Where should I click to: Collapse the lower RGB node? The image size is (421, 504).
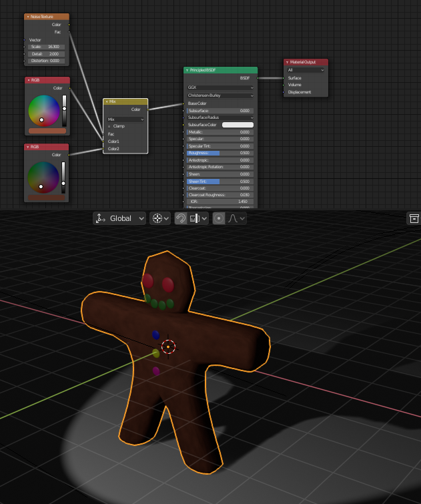[28, 147]
